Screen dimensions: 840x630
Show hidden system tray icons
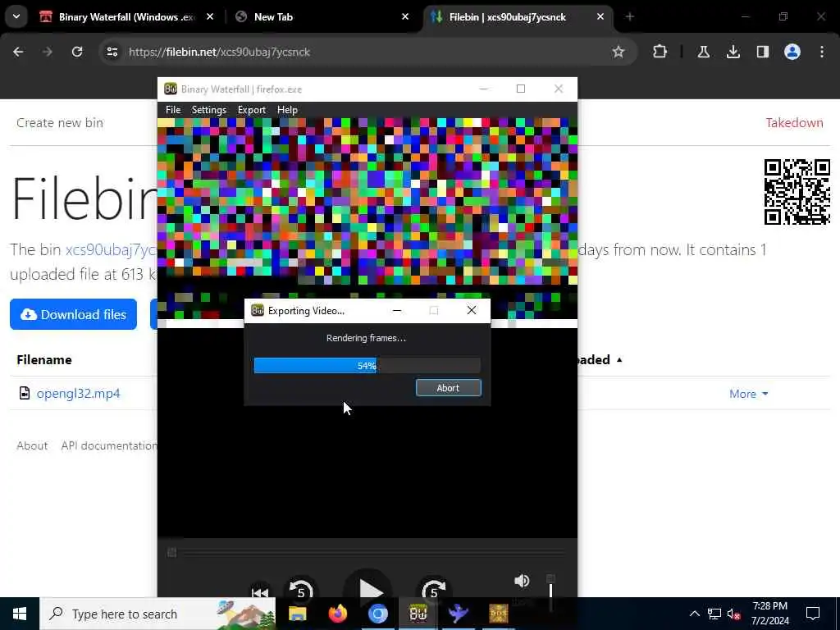click(694, 614)
